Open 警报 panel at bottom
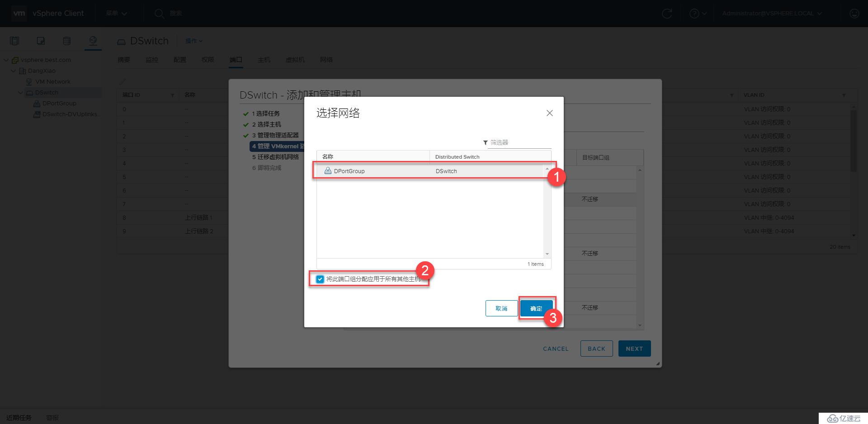 tap(52, 418)
